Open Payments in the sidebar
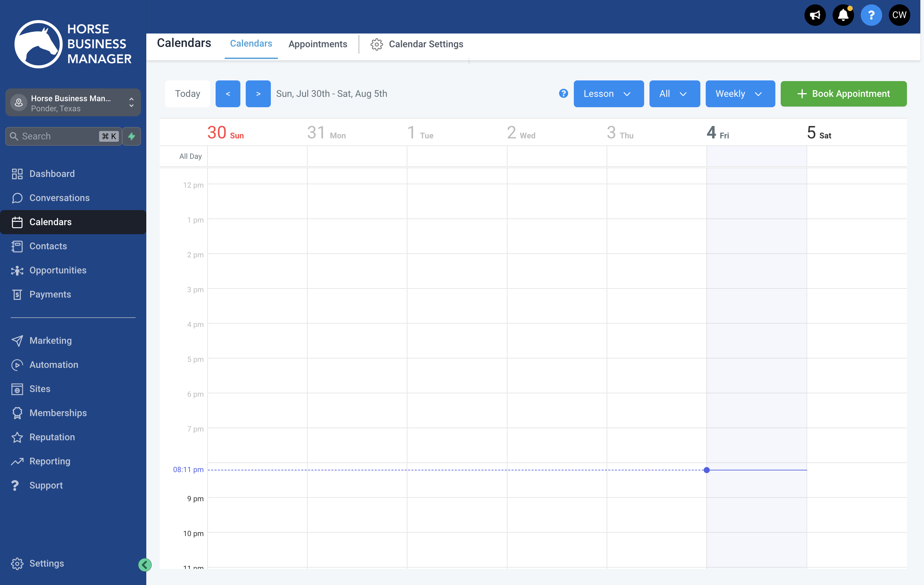 tap(73, 294)
